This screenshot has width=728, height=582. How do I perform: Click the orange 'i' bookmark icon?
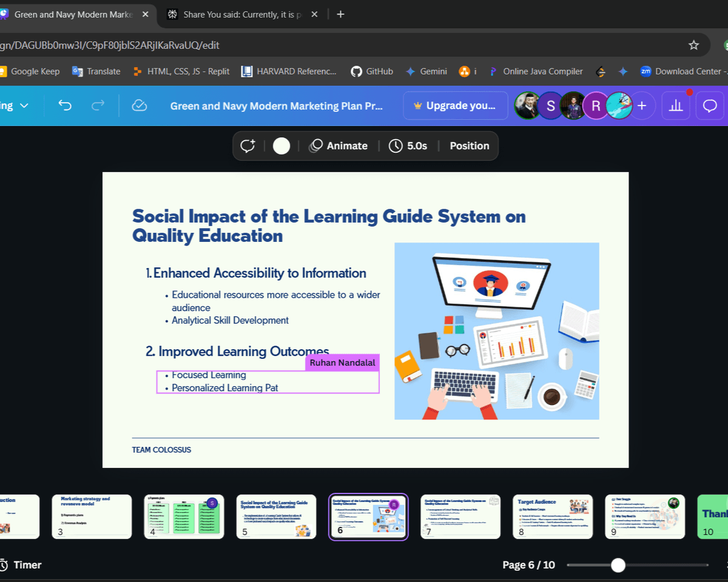[x=468, y=72]
